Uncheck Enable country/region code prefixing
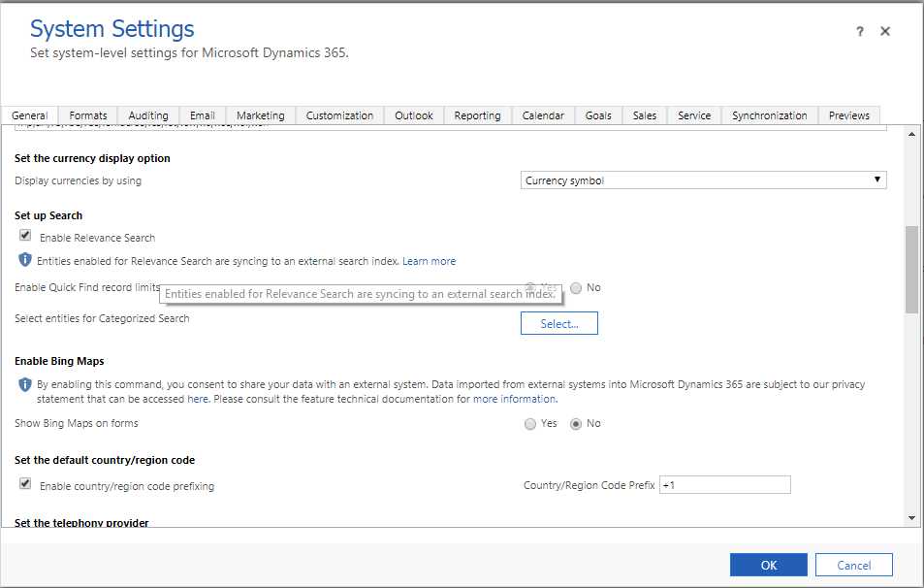 (25, 484)
